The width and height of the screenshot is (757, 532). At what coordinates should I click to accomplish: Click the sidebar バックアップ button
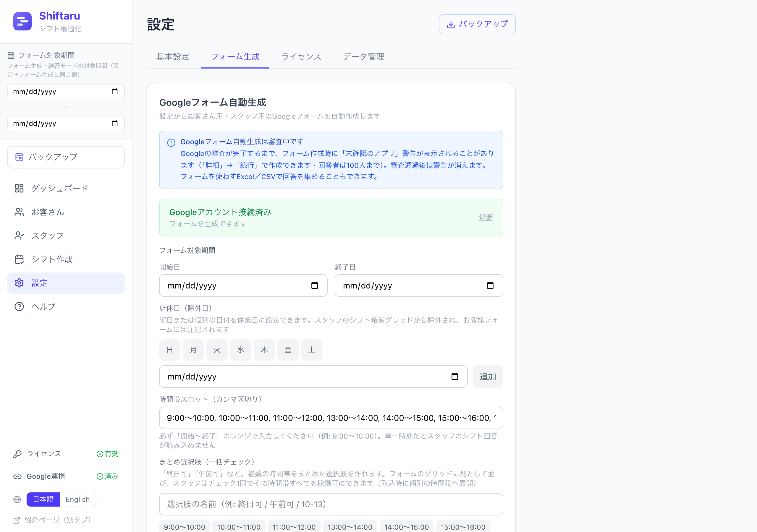(66, 157)
